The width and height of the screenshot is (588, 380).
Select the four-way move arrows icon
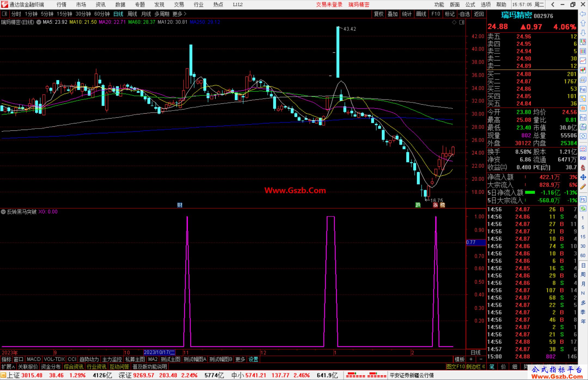[x=583, y=177]
